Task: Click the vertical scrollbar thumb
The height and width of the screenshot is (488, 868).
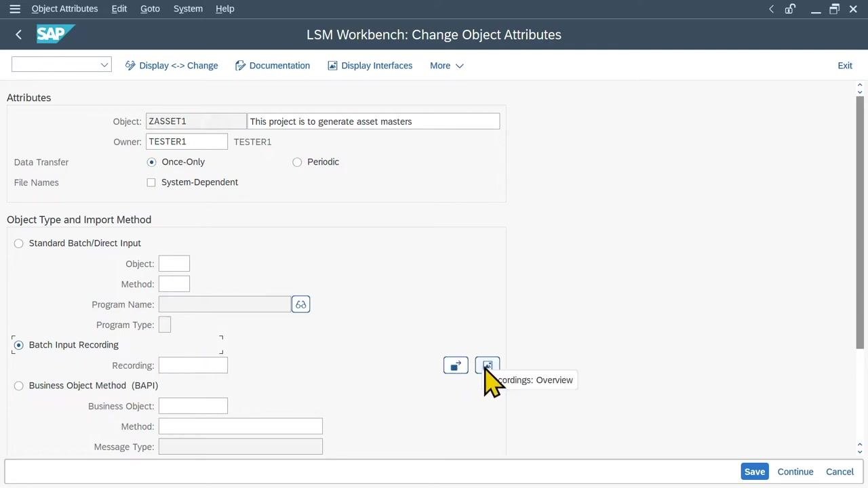Action: pos(860,224)
